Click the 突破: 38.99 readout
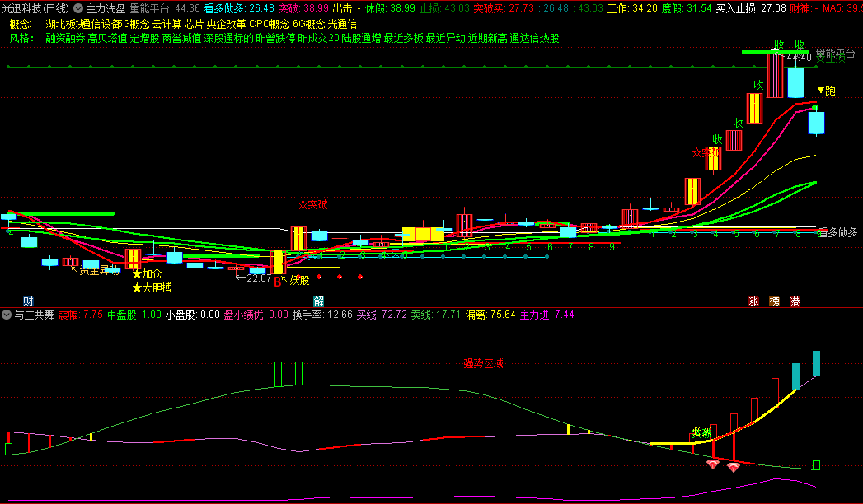Image resolution: width=863 pixels, height=504 pixels. [303, 8]
